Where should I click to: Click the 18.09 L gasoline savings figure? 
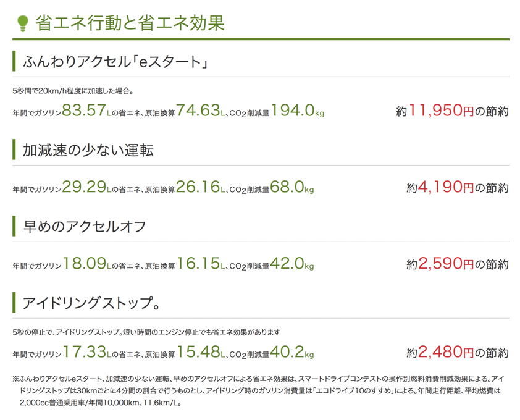coord(85,264)
